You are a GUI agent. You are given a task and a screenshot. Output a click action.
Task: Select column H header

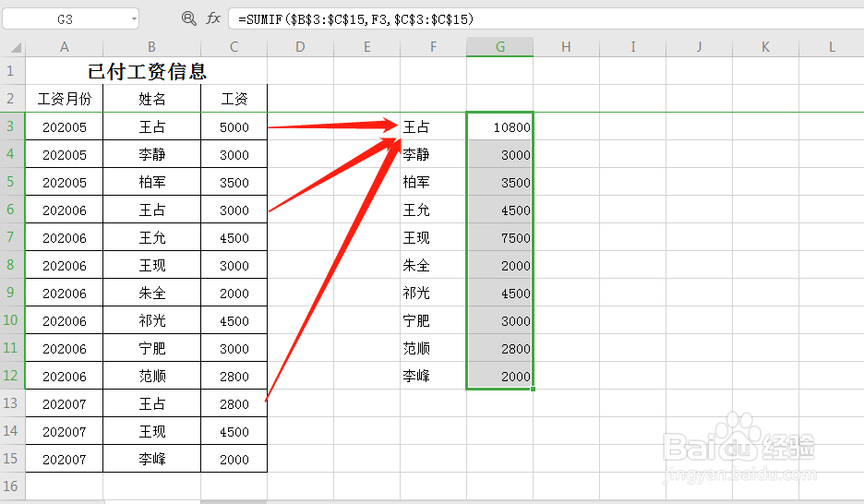tap(566, 47)
